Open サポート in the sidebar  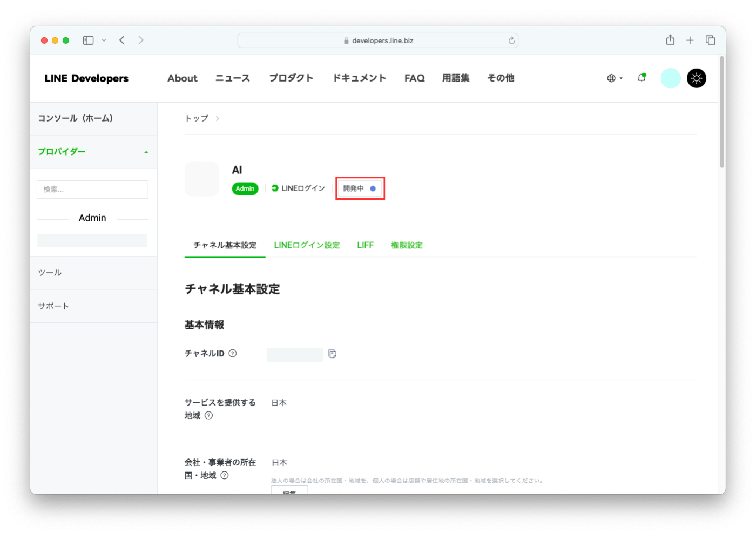coord(93,306)
